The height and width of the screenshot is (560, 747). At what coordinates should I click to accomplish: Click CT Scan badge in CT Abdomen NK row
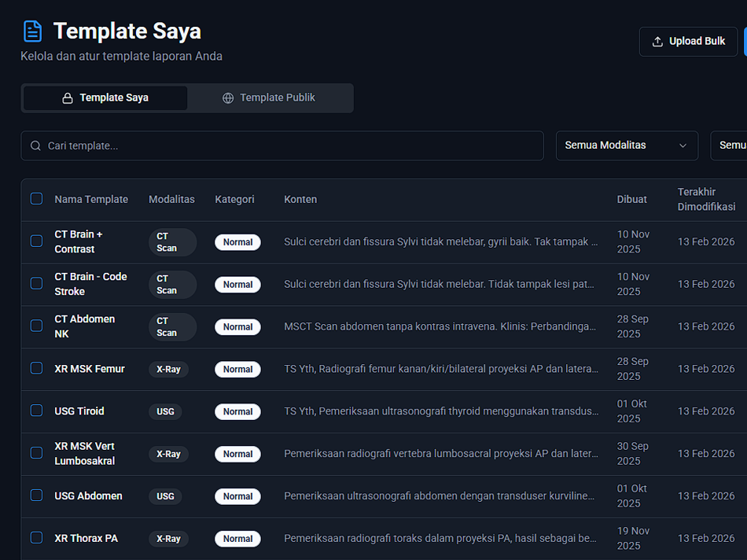(x=172, y=327)
